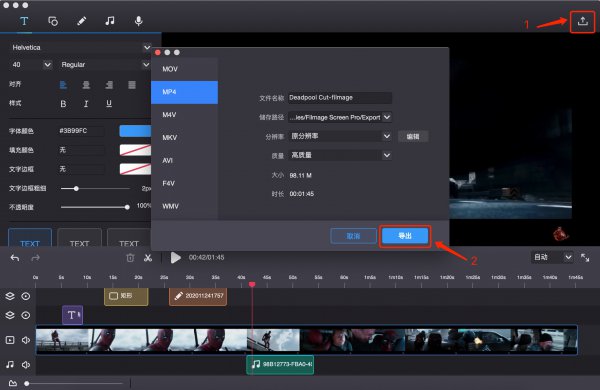The image size is (600, 390).
Task: Click the blue export button
Action: point(405,236)
